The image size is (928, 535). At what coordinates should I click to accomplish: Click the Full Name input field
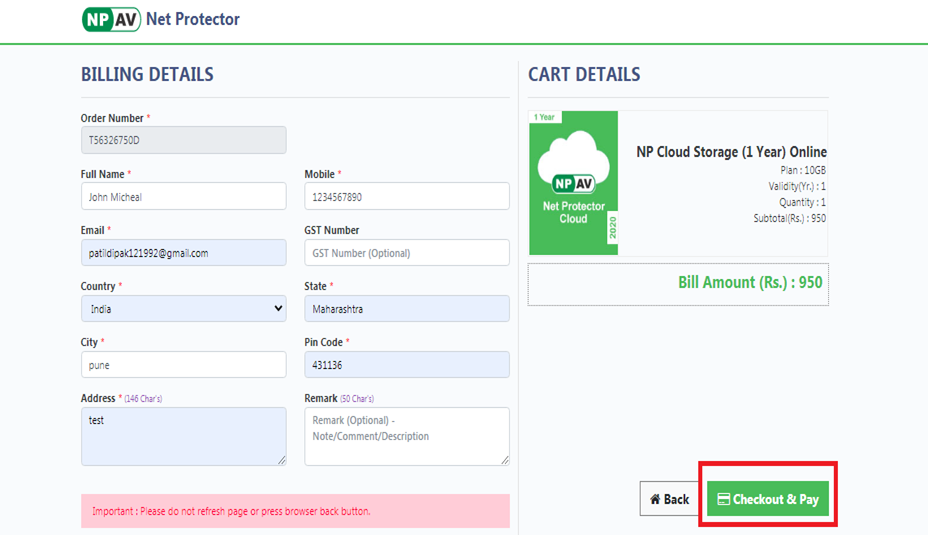click(x=183, y=197)
